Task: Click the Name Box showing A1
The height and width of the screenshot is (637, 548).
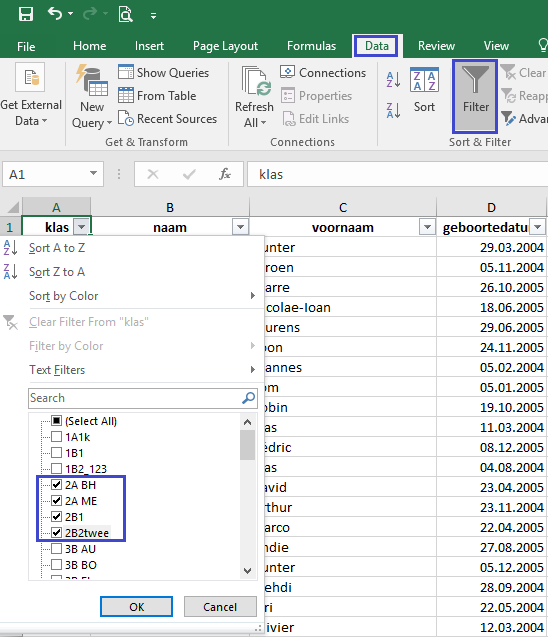Action: (x=45, y=174)
